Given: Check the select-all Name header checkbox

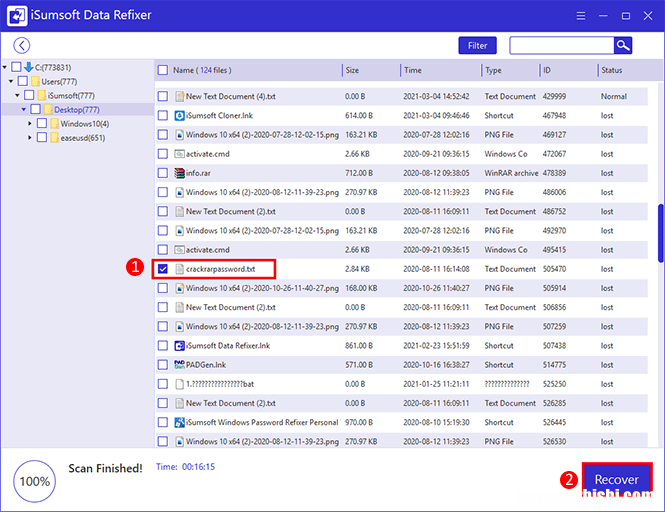Looking at the screenshot, I should click(x=163, y=70).
